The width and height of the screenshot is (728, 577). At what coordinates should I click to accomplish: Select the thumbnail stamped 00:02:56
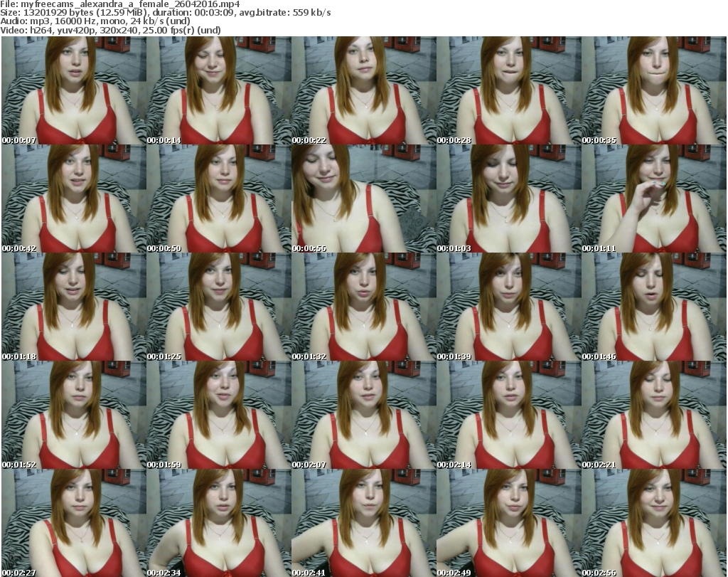pyautogui.click(x=654, y=523)
